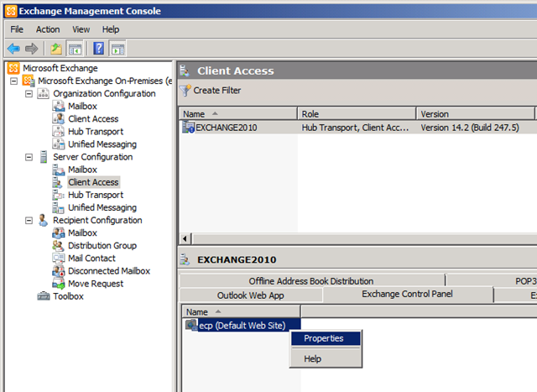Click Unified Messaging icon under Server Configuration
537x392 pixels.
coord(59,207)
